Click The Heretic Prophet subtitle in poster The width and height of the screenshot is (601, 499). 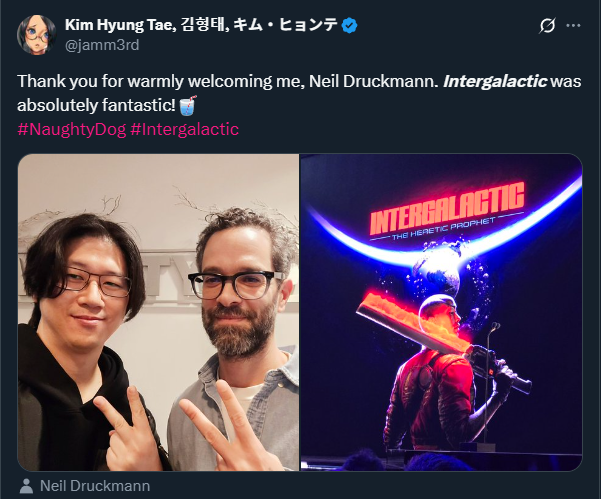[443, 229]
